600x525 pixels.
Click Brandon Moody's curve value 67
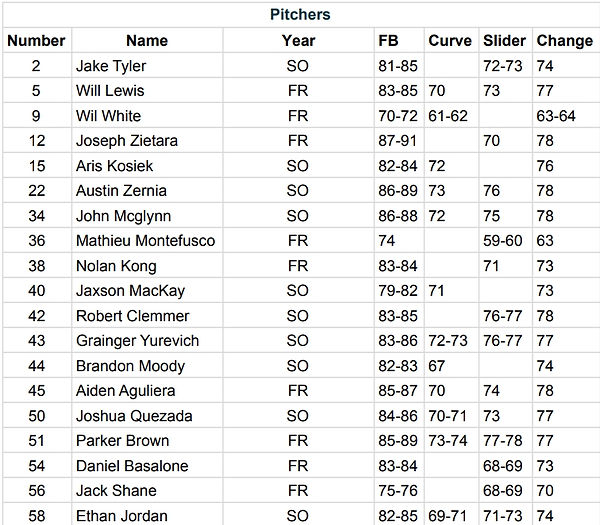click(x=437, y=366)
